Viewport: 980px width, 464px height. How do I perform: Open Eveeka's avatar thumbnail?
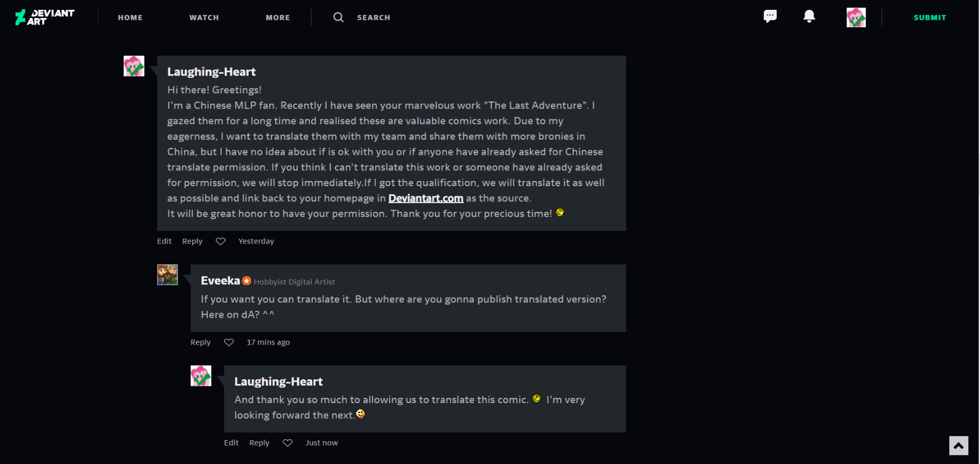[167, 275]
